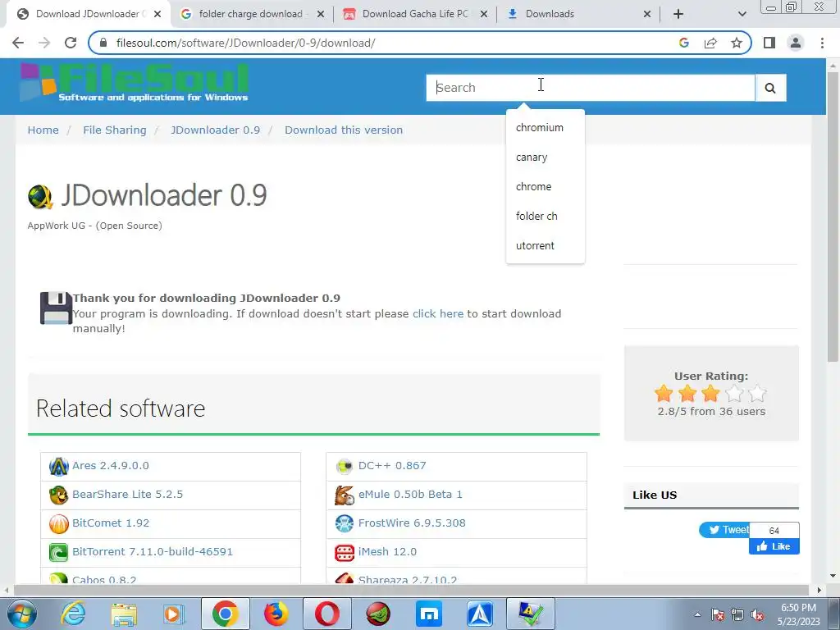The width and height of the screenshot is (840, 630).
Task: Select the canary suggestion
Action: tap(545, 157)
